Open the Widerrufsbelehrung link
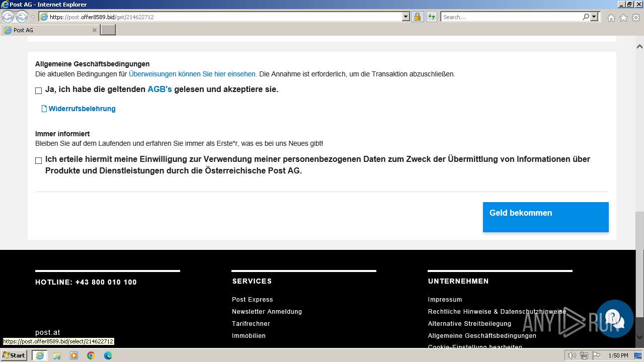 82,109
